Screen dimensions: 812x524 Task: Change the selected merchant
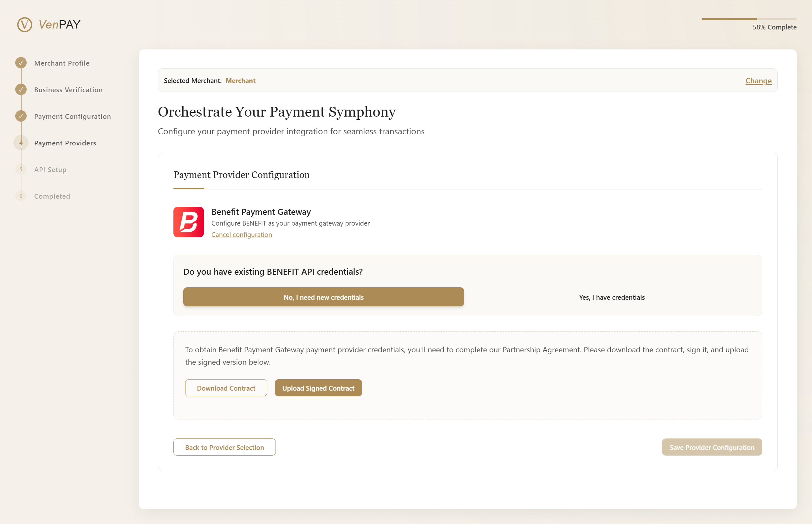758,81
